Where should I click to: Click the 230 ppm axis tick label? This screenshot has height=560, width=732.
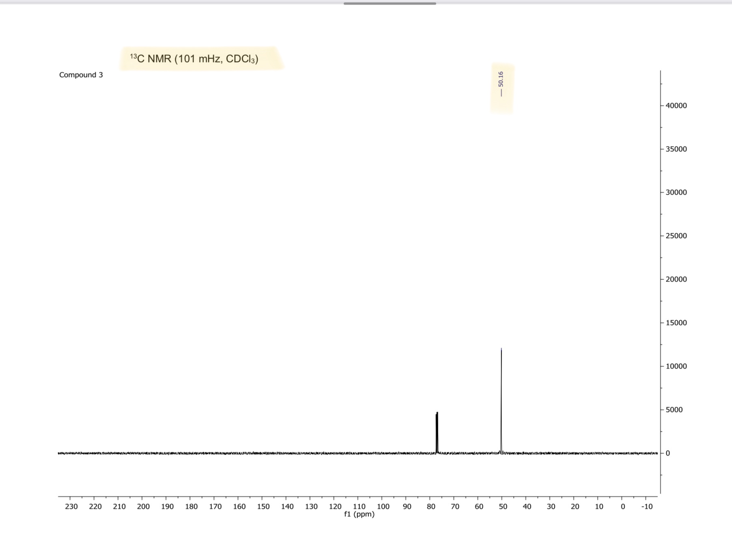[x=71, y=506]
